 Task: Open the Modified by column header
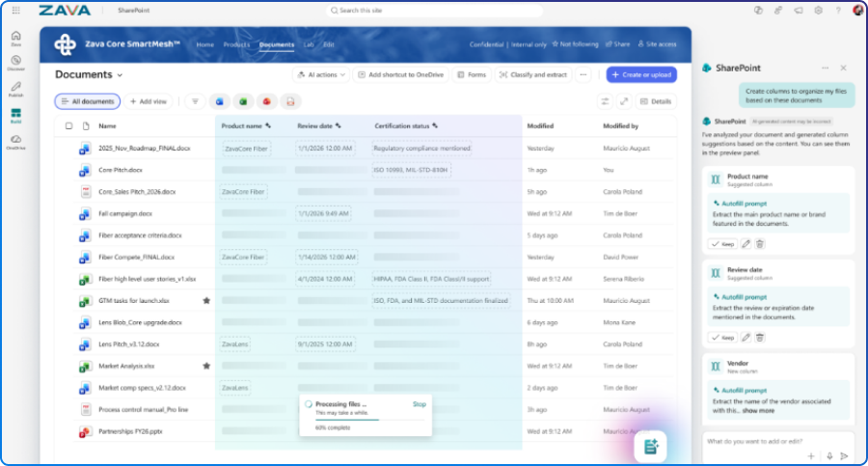click(x=620, y=125)
